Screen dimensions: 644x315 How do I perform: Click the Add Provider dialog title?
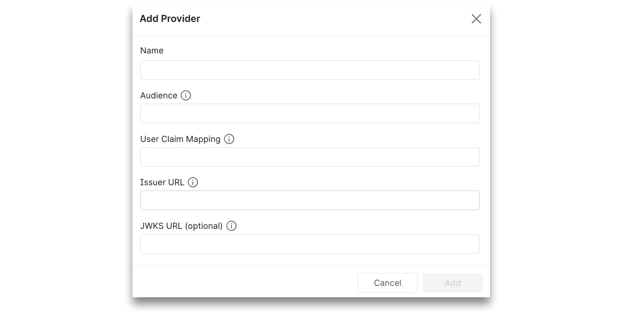point(170,19)
